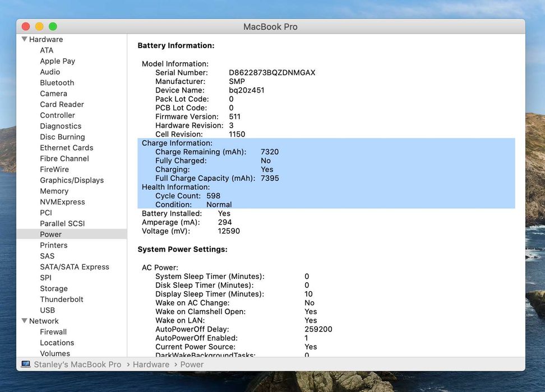Open Parallel SCSI section
The image size is (545, 392).
62,223
